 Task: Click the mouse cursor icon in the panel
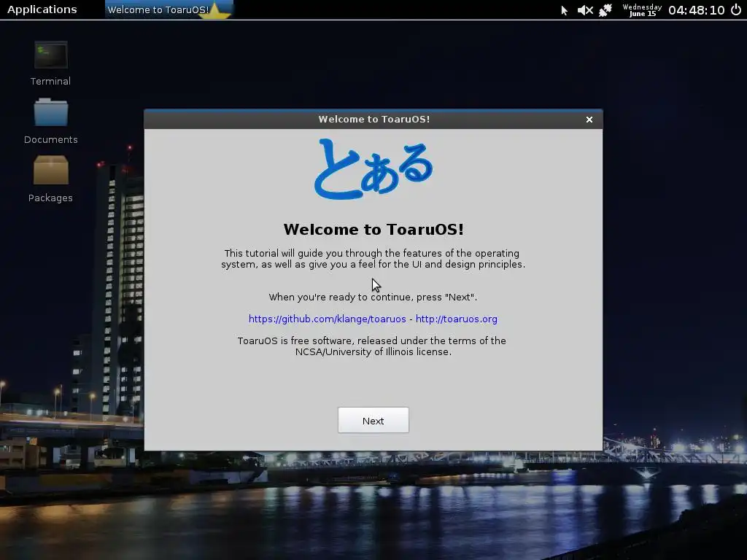pyautogui.click(x=564, y=10)
